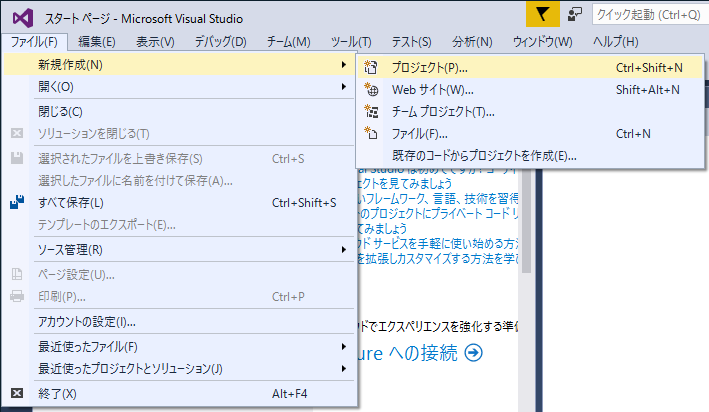The height and width of the screenshot is (412, 709).
Task: Click the ページ設定 page icon
Action: point(17,274)
